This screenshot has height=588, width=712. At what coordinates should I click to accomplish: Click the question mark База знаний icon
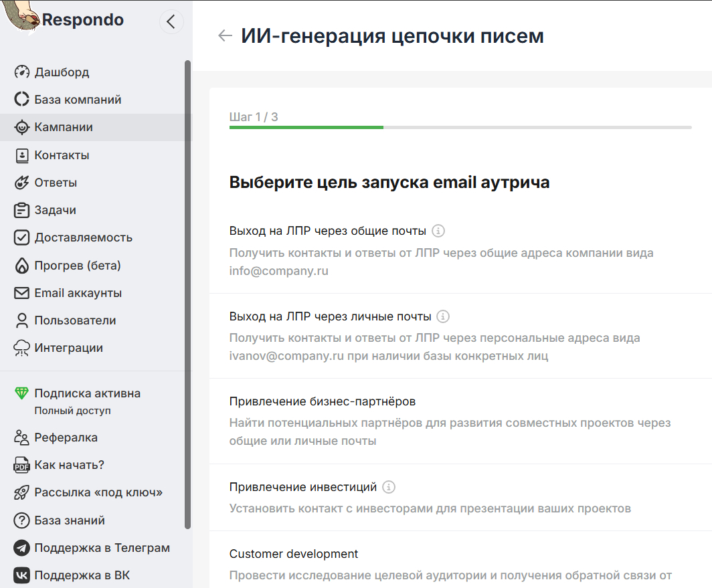tap(21, 520)
